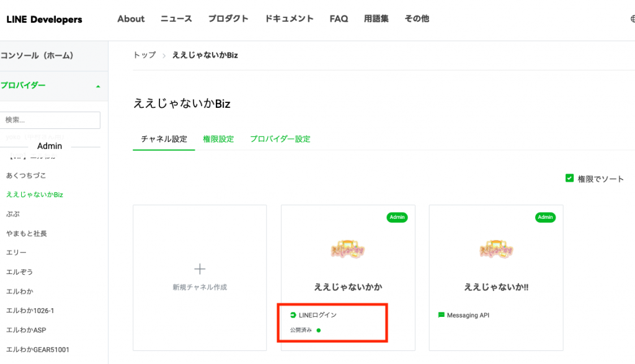
Task: Switch to the 権限設定 tab
Action: (218, 140)
